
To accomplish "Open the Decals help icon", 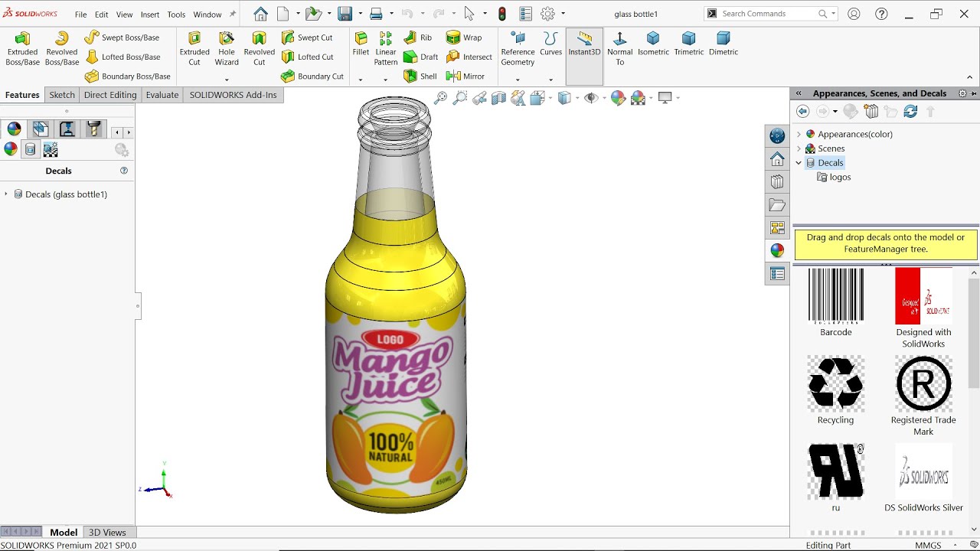I will click(124, 171).
